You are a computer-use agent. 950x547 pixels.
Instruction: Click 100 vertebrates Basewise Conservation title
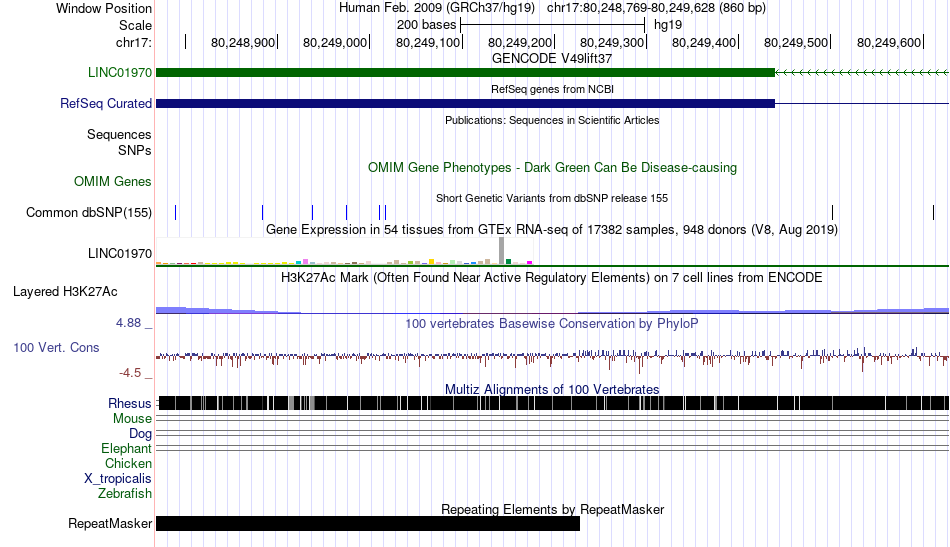tap(552, 324)
